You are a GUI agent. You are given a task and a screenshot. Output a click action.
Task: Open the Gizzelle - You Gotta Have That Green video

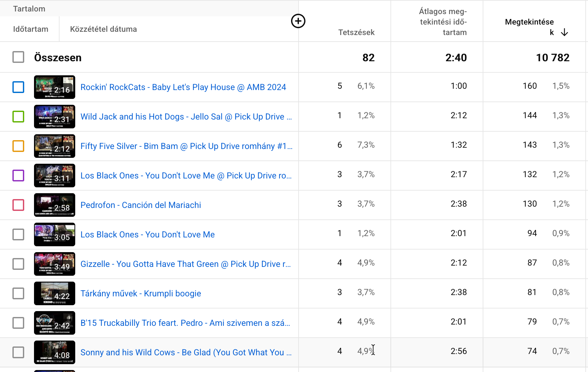(185, 264)
